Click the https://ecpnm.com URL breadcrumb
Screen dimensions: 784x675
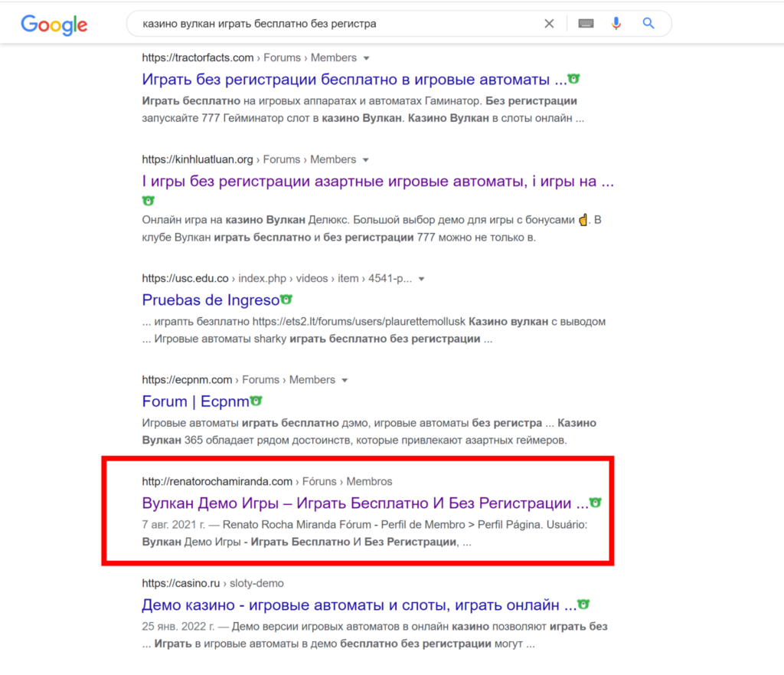tap(239, 380)
